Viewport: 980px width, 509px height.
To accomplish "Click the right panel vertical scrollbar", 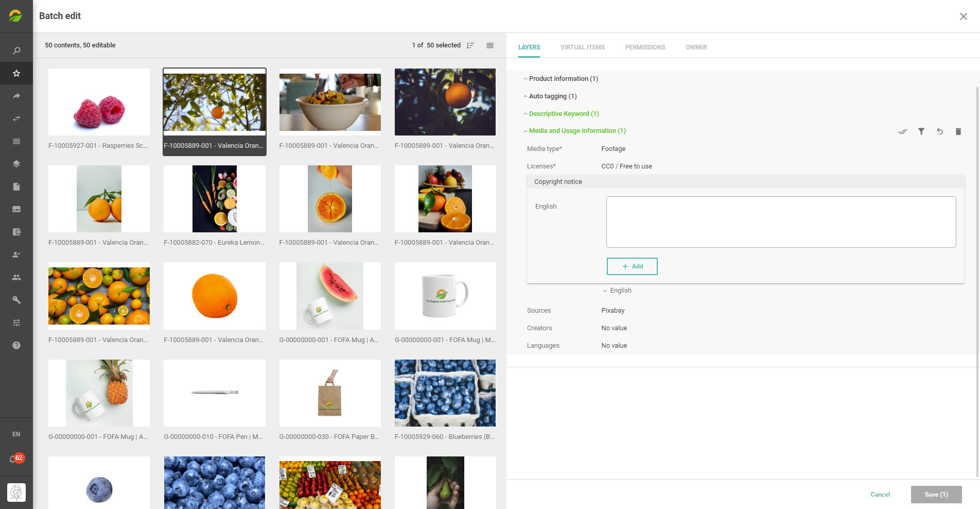I will click(977, 282).
